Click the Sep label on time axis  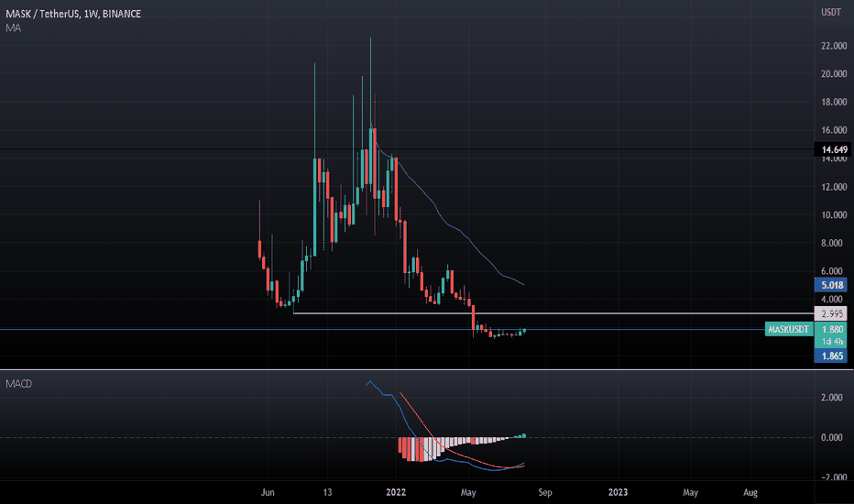[544, 492]
